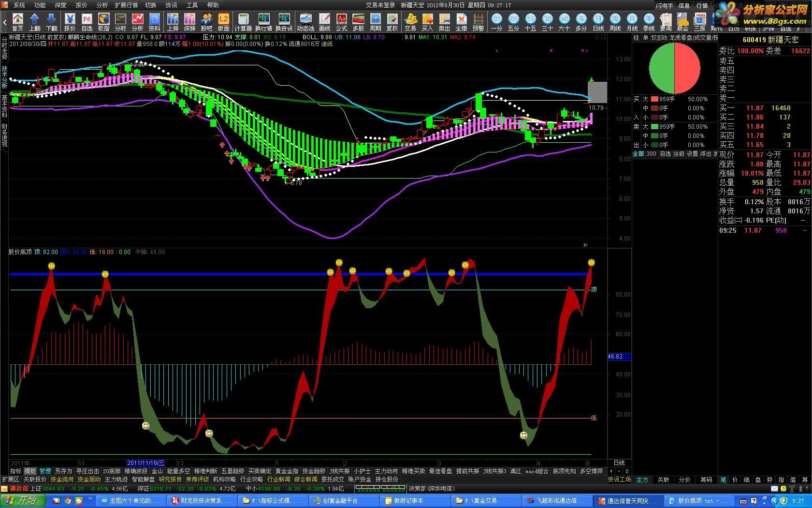Open the 创富金融平台 taskbar item
This screenshot has width=812, height=508.
(x=343, y=501)
